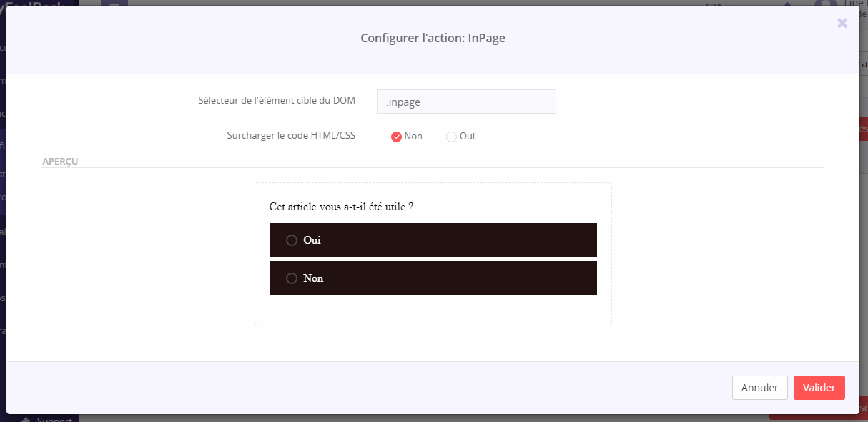The height and width of the screenshot is (422, 868).
Task: Close the InPage configuration dialog
Action: point(842,23)
